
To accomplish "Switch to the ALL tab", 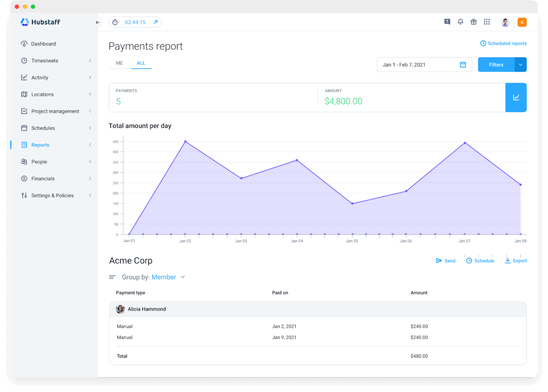I will [141, 63].
